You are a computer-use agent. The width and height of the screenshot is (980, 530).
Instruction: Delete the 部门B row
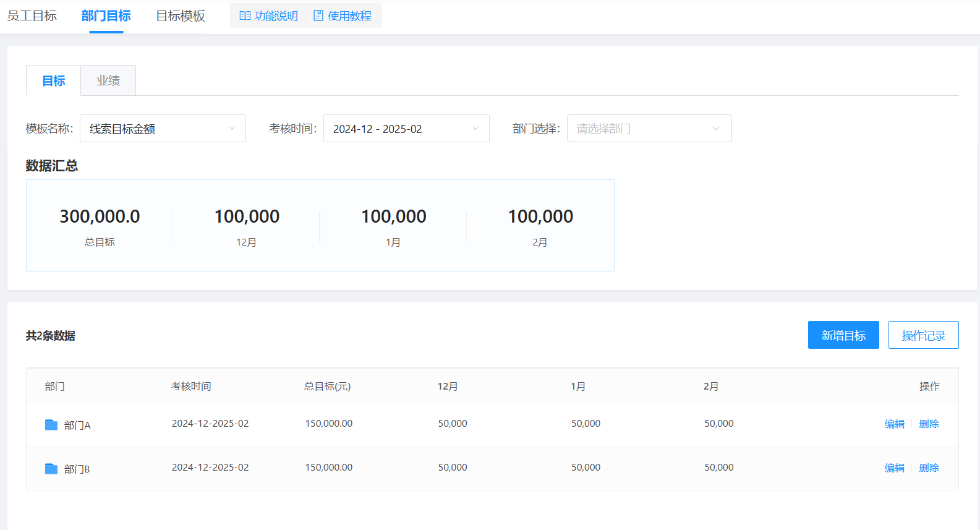929,468
